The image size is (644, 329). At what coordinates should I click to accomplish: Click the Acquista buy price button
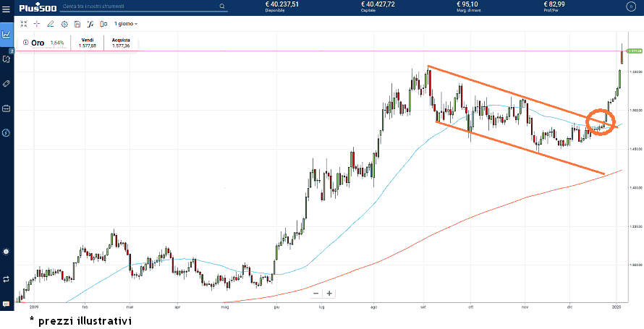coord(121,43)
